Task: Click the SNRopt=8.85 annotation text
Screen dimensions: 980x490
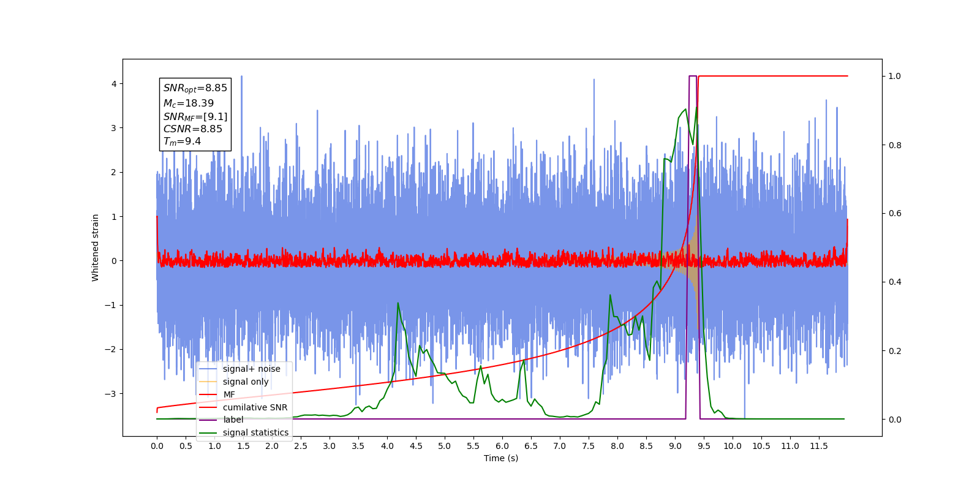Action: point(195,88)
